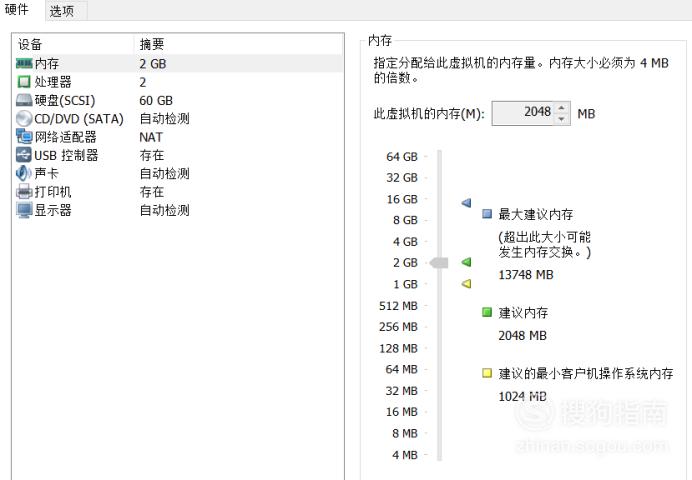Increase memory with the spinner up arrow
This screenshot has width=692, height=480.
pos(561,108)
